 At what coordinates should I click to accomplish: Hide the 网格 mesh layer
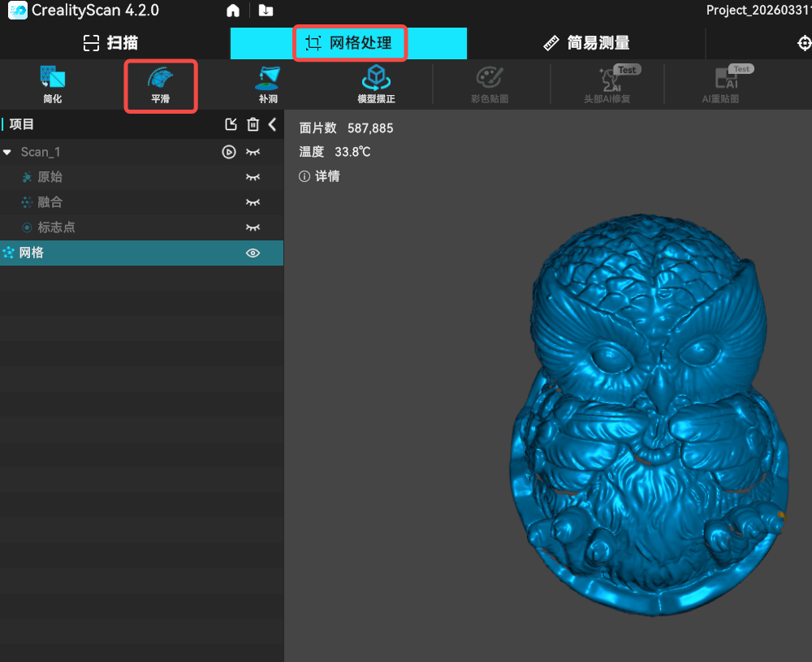(x=253, y=253)
